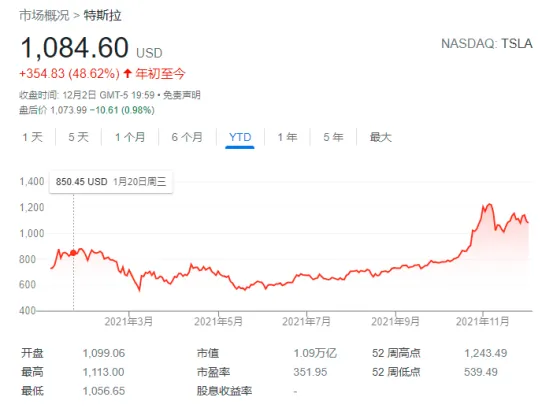Click the 52 周高点 label
The image size is (554, 413).
click(x=396, y=353)
